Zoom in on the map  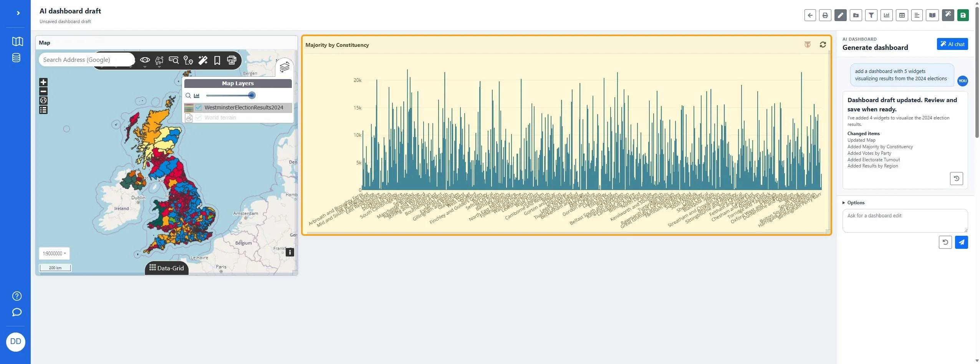(x=43, y=82)
